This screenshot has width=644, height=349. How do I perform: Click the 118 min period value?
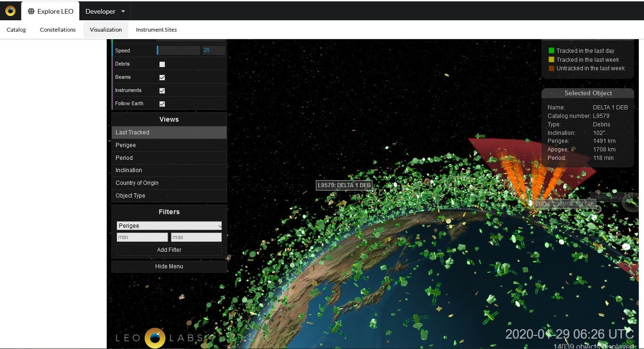603,158
